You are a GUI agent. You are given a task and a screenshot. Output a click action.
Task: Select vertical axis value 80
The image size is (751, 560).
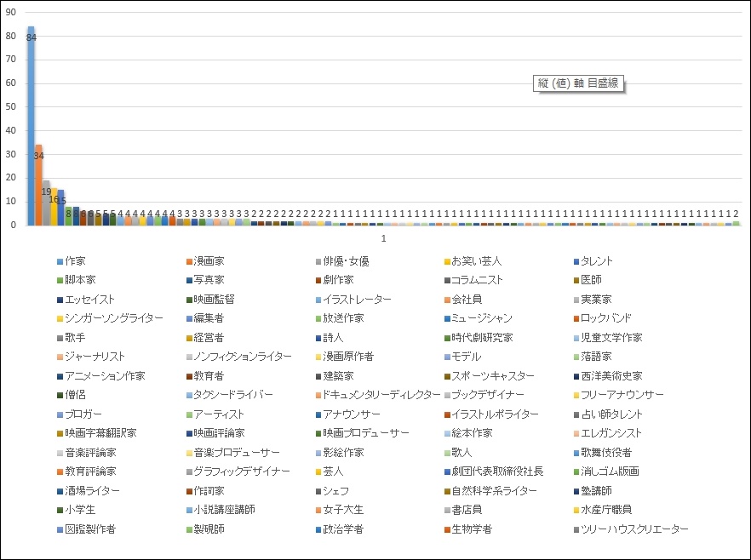point(10,36)
